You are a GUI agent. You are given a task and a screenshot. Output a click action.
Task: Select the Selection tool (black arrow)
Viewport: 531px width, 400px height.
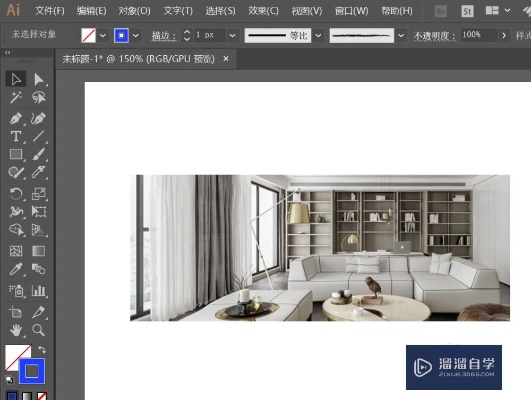pos(16,79)
